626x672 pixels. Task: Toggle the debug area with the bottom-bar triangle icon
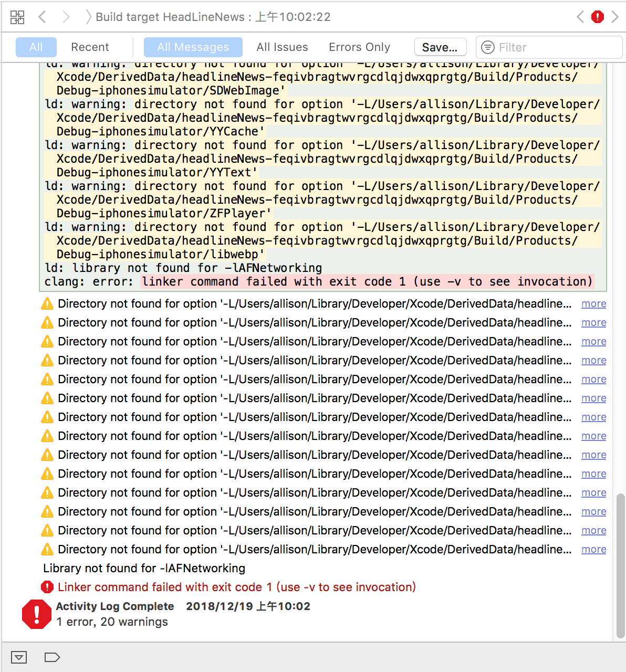(x=19, y=657)
